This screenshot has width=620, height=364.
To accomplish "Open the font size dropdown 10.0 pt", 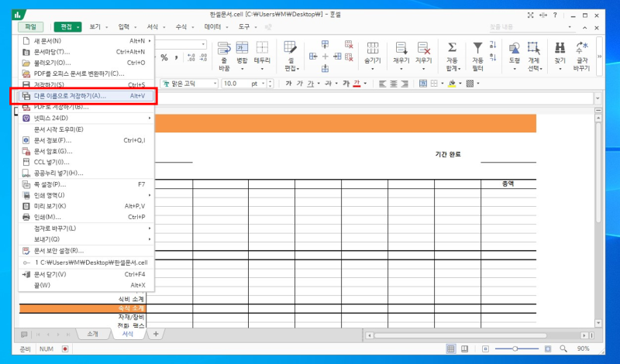I will pos(263,84).
